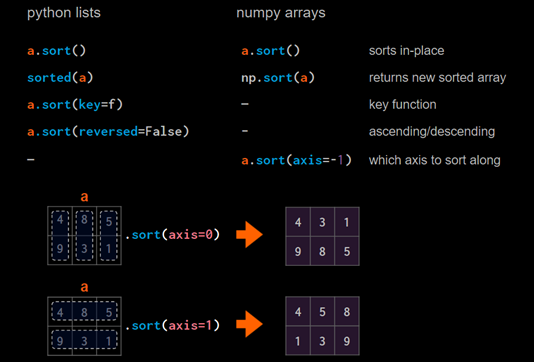Screen dimensions: 534x362
Task: Click cell 1 in the axis=1 input array
Action: point(109,341)
